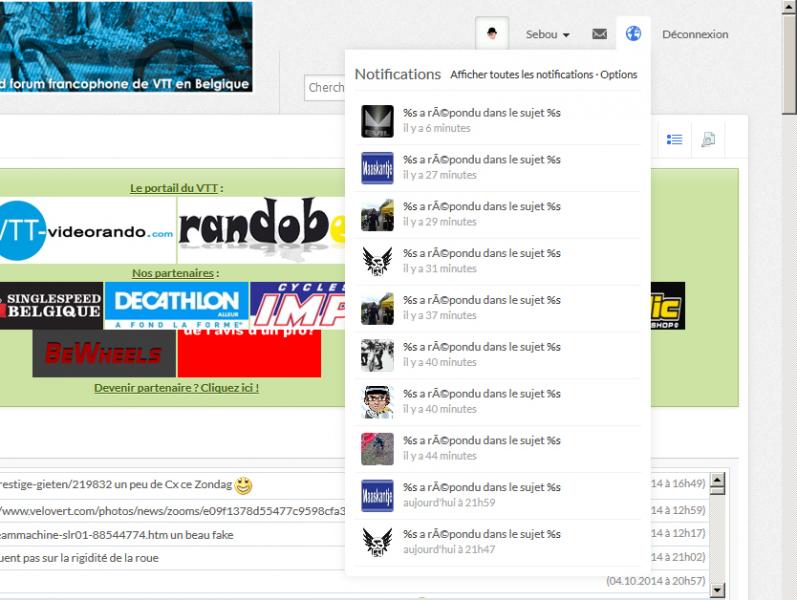Focus the Cherch search field
The image size is (797, 600).
tap(325, 87)
